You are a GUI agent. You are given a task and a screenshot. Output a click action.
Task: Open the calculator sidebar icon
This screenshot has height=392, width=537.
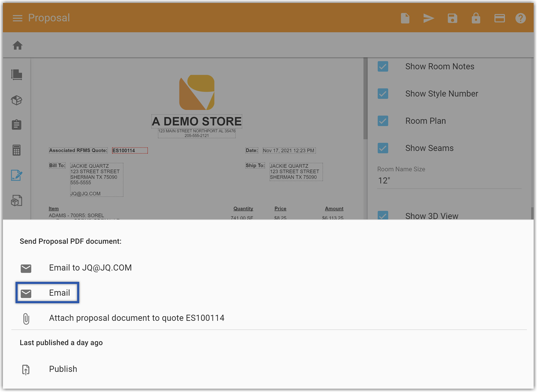point(17,150)
